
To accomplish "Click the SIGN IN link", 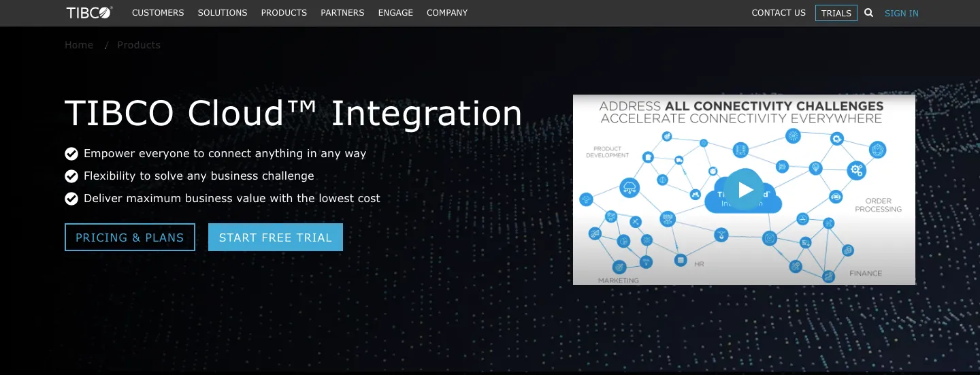I will click(x=902, y=13).
